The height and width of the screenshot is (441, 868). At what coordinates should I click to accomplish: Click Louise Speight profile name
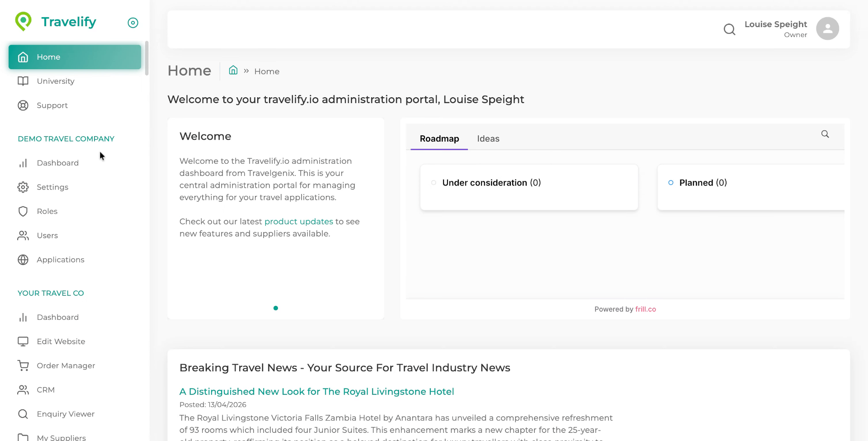coord(775,24)
